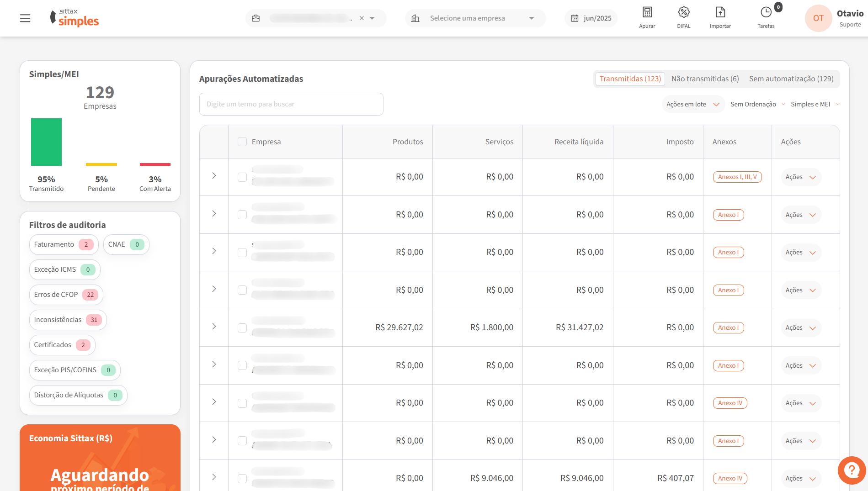
Task: Switch to Não transmitidas (6) tab
Action: (705, 79)
